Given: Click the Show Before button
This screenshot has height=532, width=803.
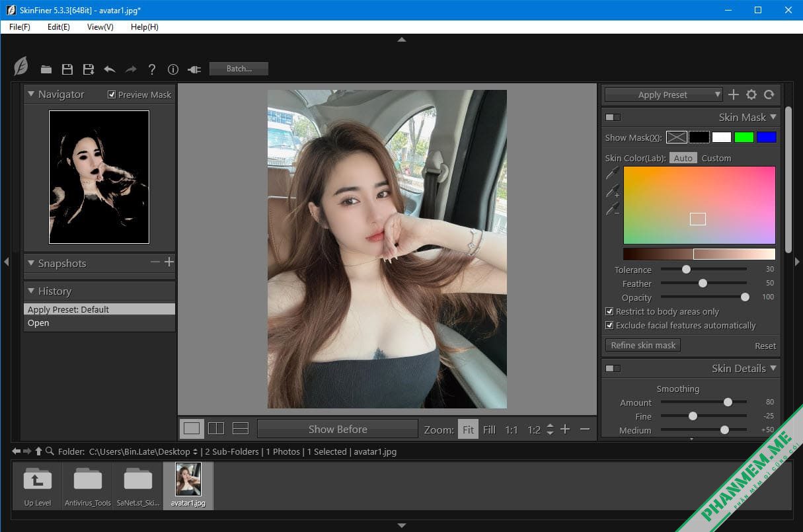Looking at the screenshot, I should [x=338, y=429].
